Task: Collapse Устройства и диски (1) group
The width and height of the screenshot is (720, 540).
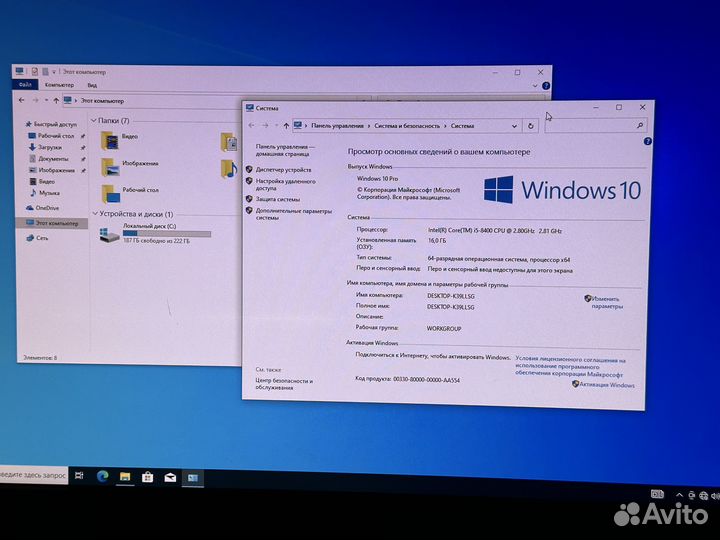Action: point(95,214)
